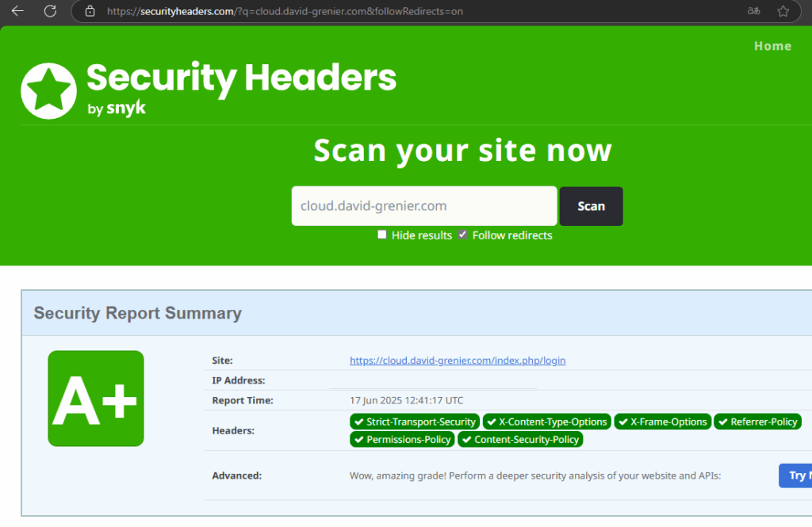
Task: Open the cloud.david-grenier.com login link
Action: click(458, 361)
